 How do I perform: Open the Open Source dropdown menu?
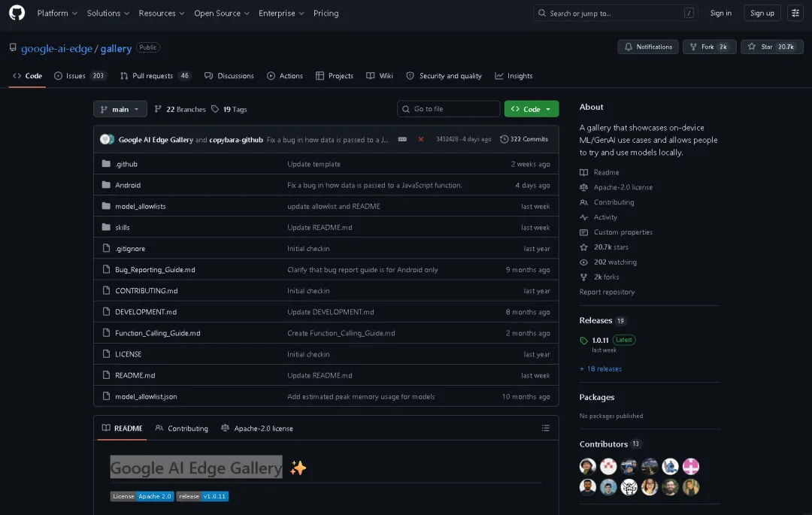click(x=222, y=14)
